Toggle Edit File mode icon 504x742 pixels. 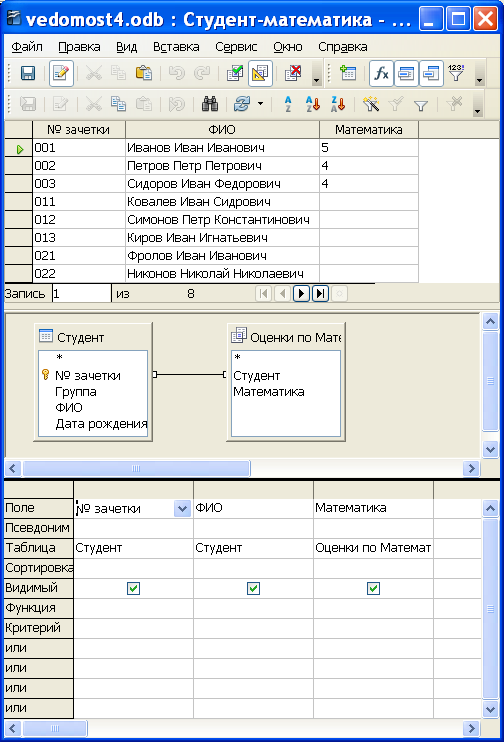(61, 73)
